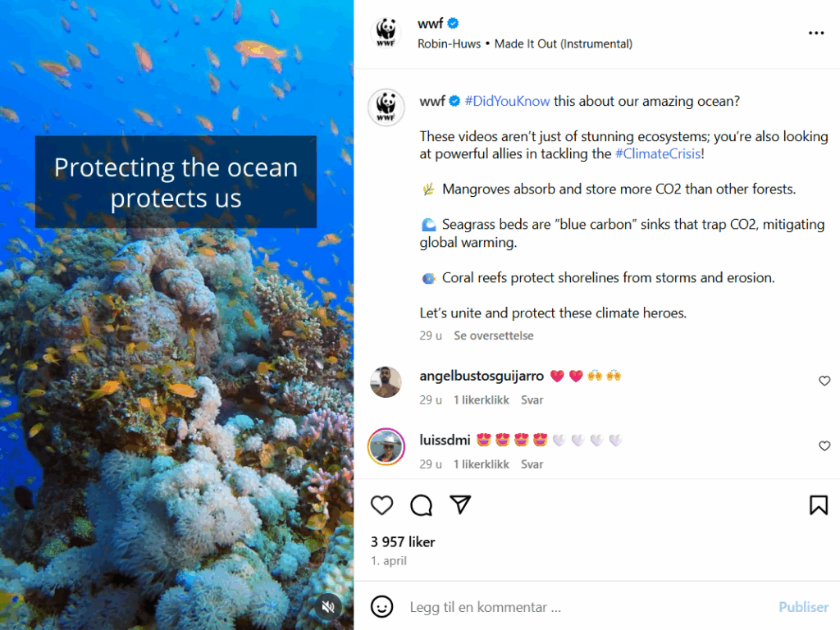This screenshot has height=630, width=840.
Task: Unmute the video sound
Action: click(x=328, y=607)
